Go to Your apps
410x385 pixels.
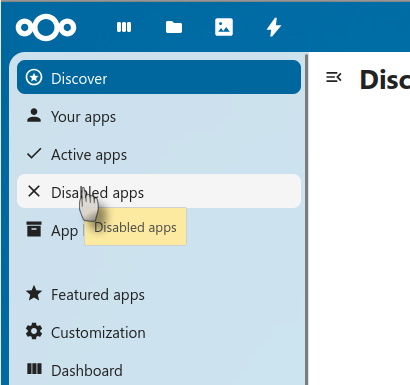click(159, 116)
